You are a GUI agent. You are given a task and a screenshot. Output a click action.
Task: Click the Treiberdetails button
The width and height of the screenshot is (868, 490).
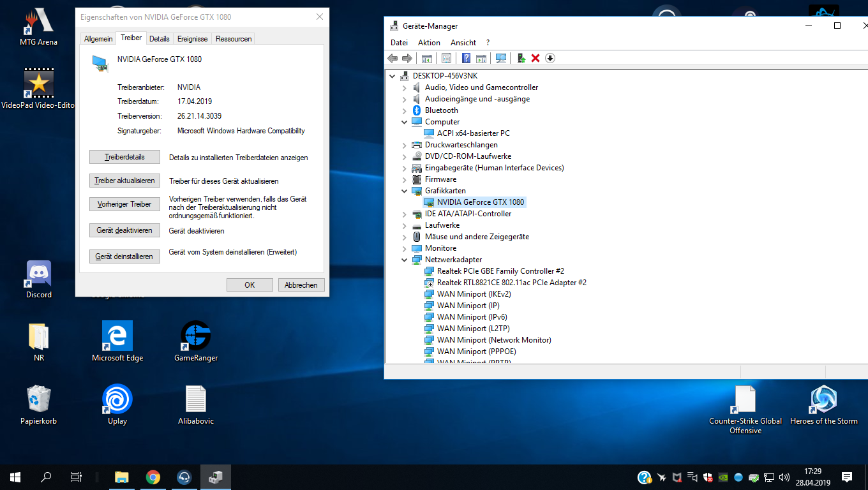click(x=124, y=157)
